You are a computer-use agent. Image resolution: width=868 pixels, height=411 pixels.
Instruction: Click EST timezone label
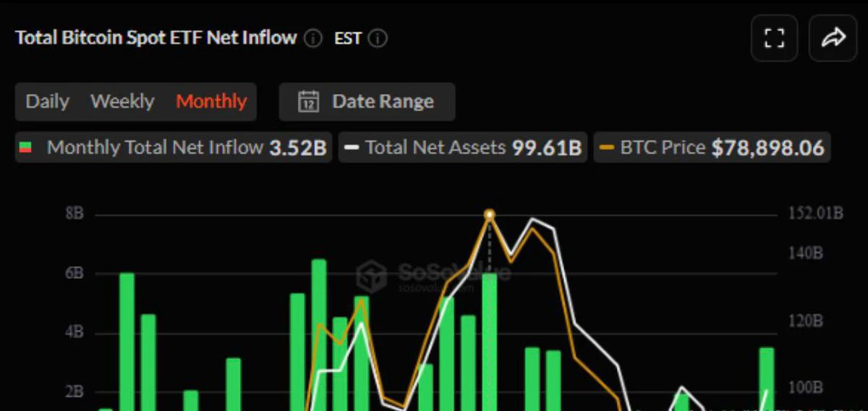point(348,38)
